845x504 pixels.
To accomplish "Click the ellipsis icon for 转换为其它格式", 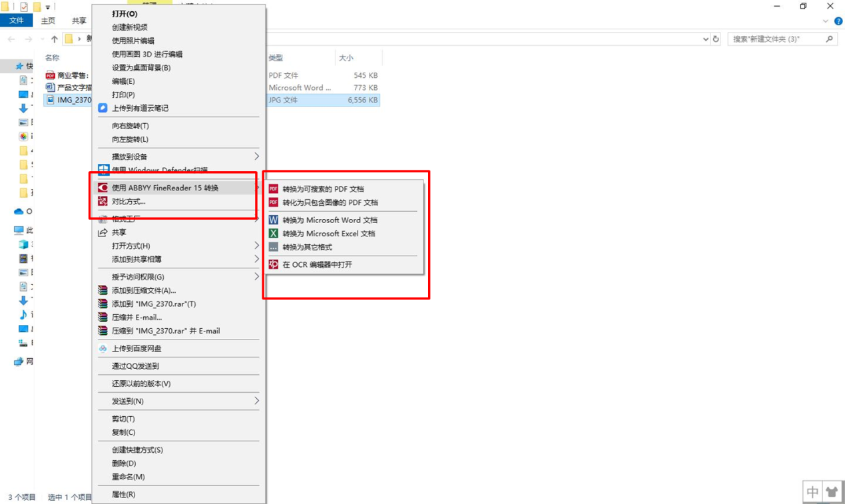I will pyautogui.click(x=273, y=247).
